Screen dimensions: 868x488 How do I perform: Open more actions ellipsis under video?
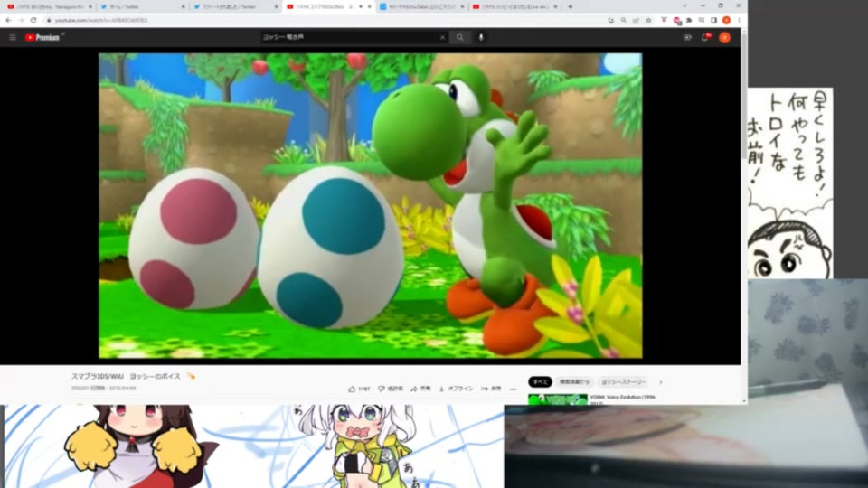514,389
